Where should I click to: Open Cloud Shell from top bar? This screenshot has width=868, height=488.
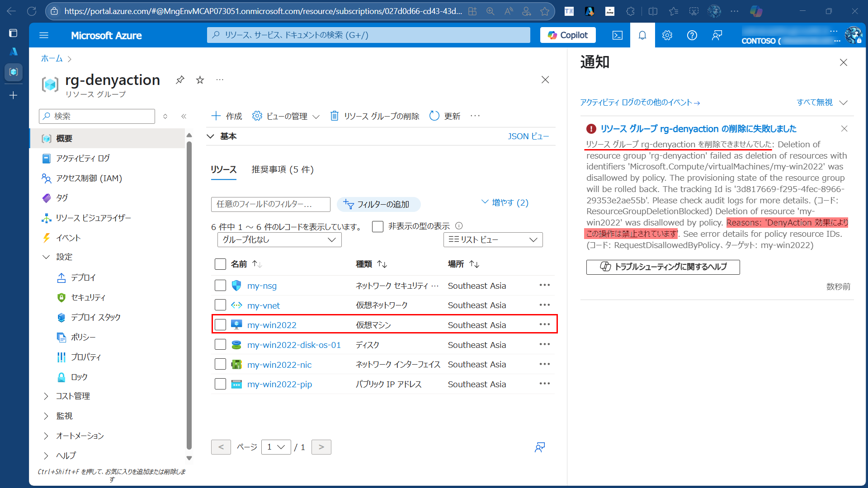[617, 35]
